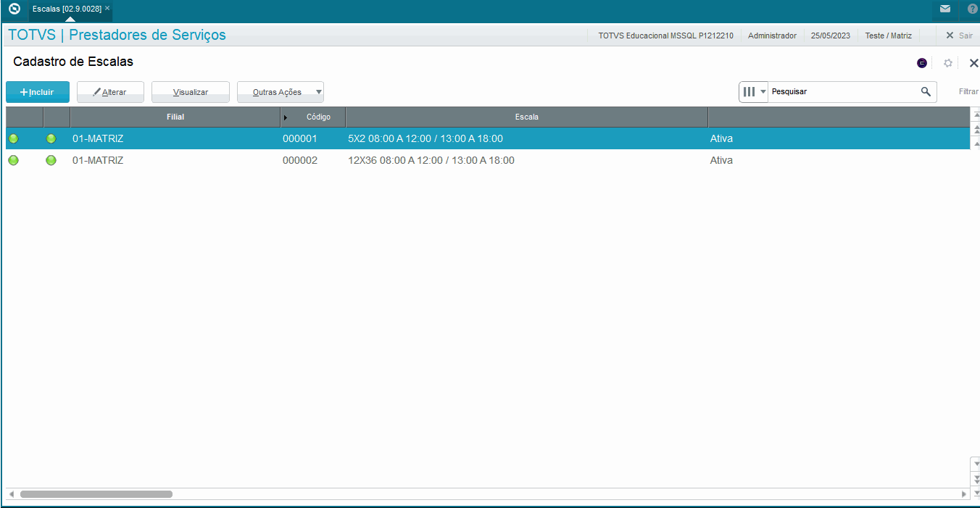
Task: Sort by the Filial column header
Action: [x=175, y=117]
